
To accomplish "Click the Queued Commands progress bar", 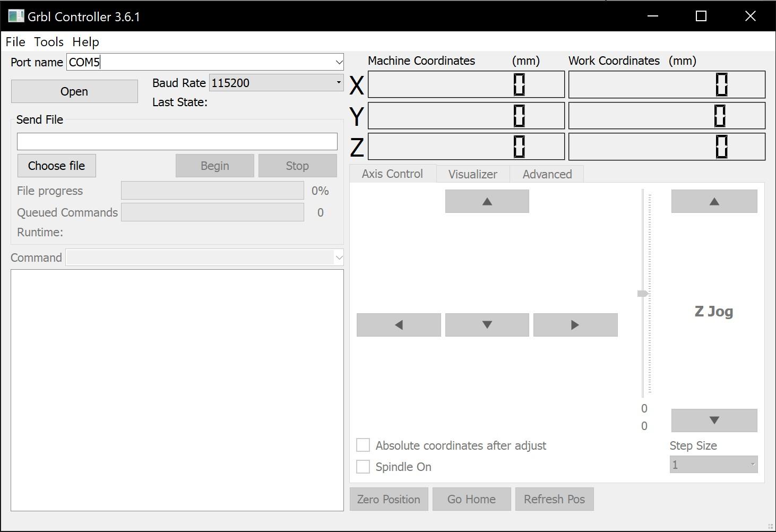I will 212,212.
